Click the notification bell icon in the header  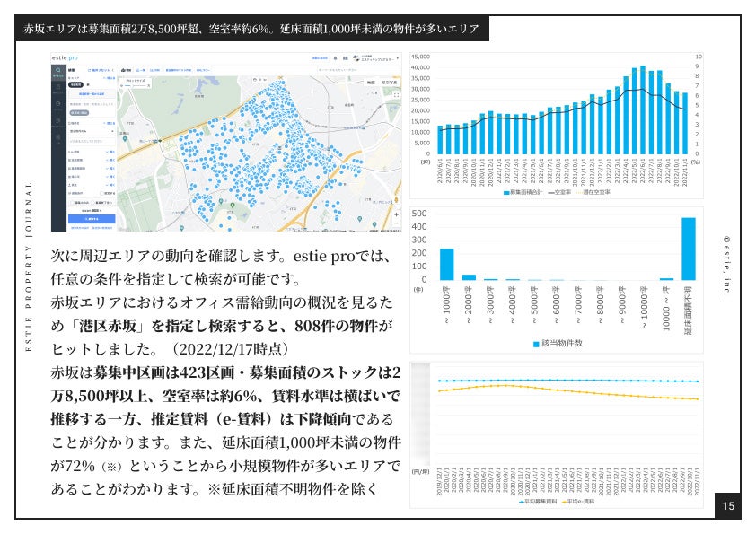point(335,57)
